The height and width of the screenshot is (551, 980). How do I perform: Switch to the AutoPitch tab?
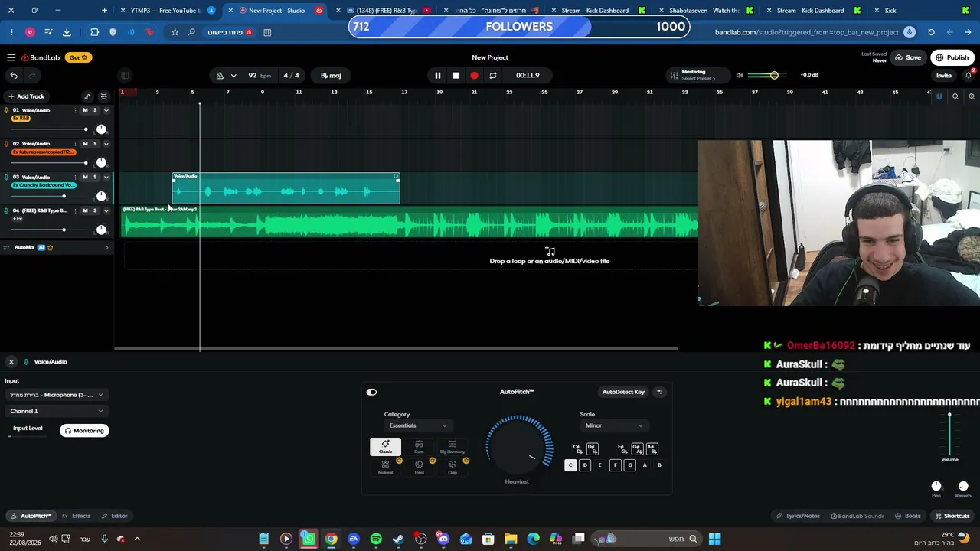pos(31,516)
